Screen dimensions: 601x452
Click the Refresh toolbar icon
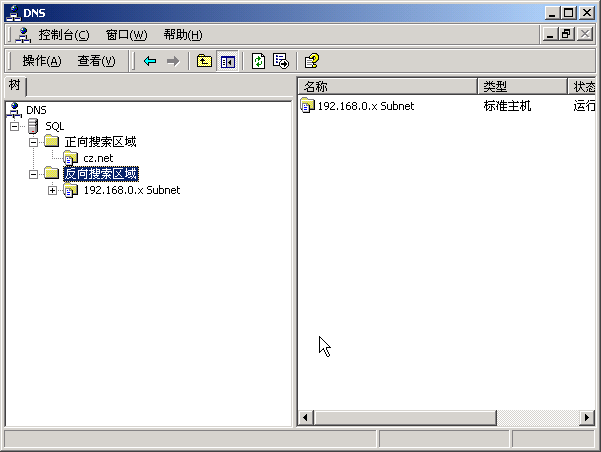258,61
